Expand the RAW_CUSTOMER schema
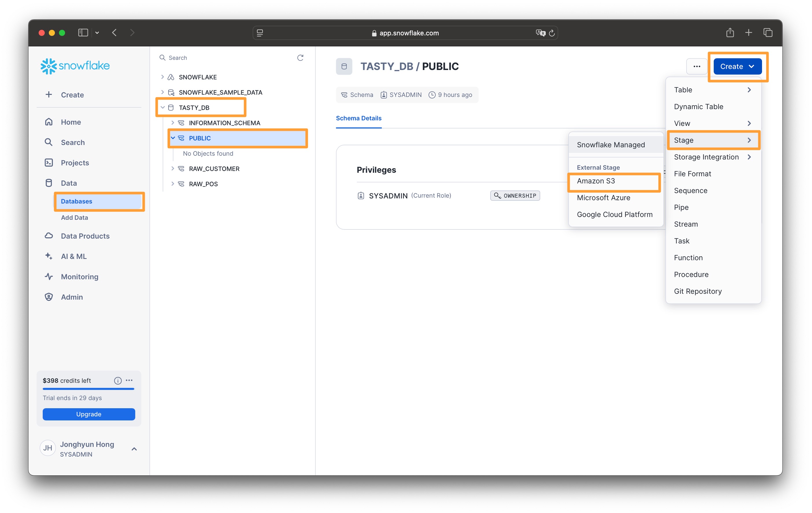This screenshot has width=812, height=513. [173, 168]
